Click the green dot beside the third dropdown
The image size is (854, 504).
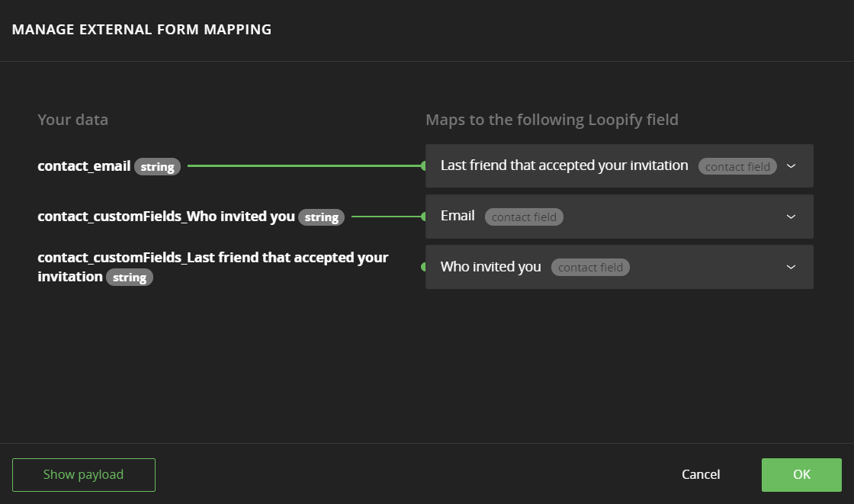(423, 267)
